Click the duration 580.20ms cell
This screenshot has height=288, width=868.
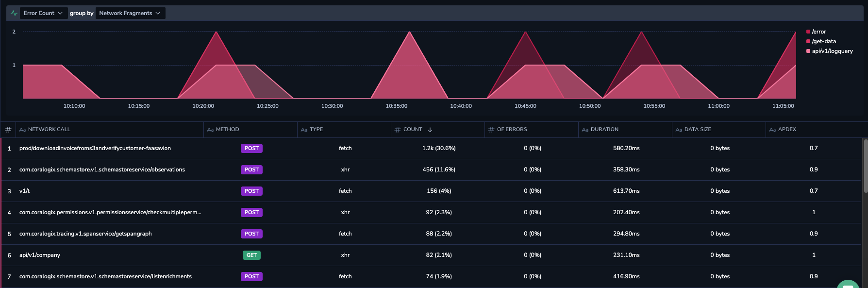coord(626,148)
